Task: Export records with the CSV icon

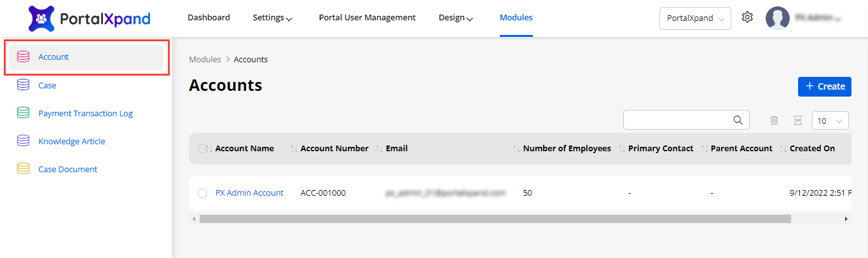Action: (797, 120)
